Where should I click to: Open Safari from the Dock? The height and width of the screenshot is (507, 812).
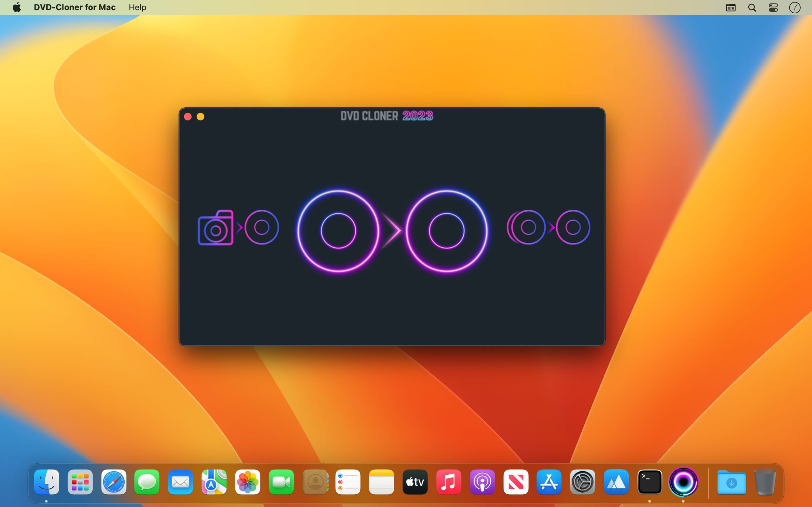click(x=114, y=482)
